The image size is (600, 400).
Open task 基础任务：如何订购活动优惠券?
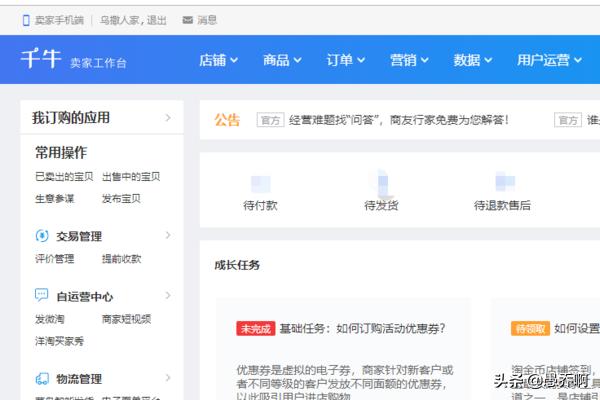coord(362,328)
